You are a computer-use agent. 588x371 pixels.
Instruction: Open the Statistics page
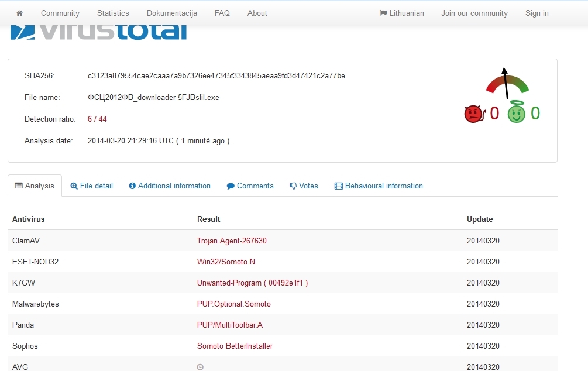113,13
